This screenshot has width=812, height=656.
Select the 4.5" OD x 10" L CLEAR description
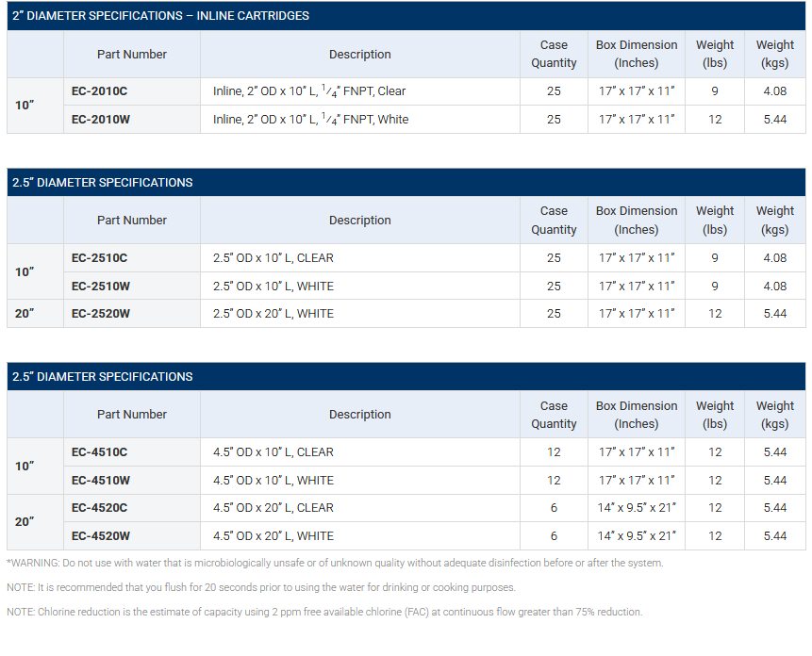click(x=273, y=452)
